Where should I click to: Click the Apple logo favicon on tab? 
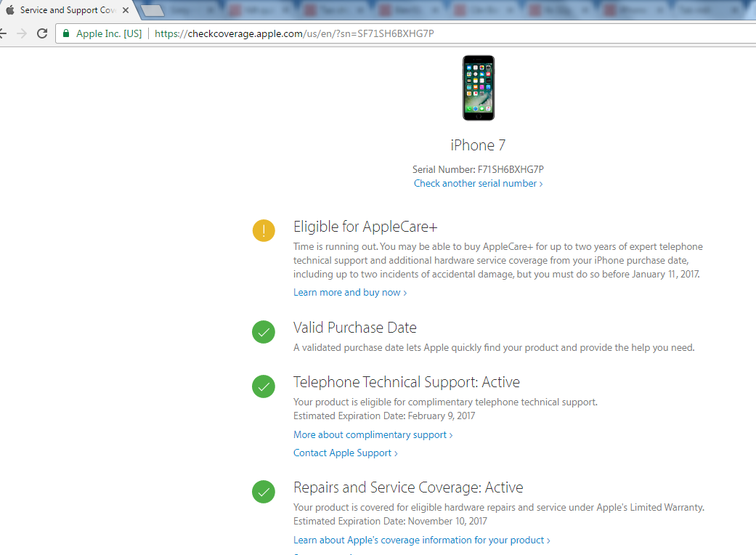pyautogui.click(x=10, y=10)
